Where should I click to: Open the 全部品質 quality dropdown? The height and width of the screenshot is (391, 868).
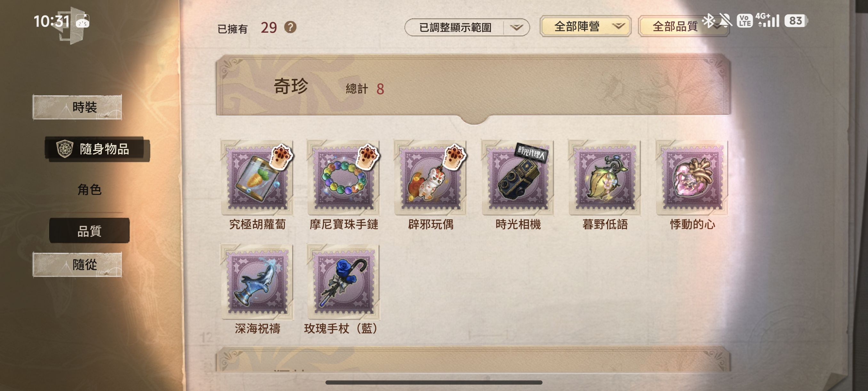(x=684, y=26)
